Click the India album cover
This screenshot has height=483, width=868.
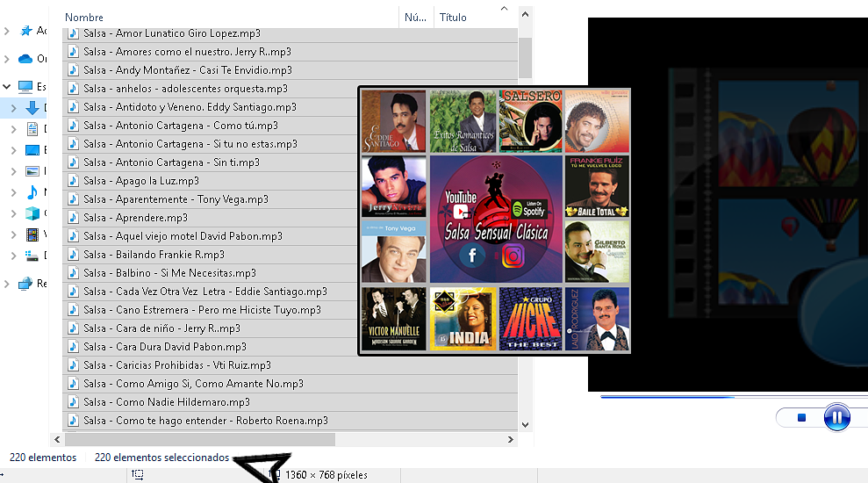(463, 319)
